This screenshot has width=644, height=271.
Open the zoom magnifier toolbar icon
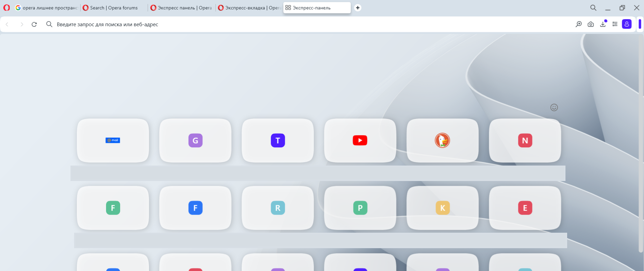point(579,24)
